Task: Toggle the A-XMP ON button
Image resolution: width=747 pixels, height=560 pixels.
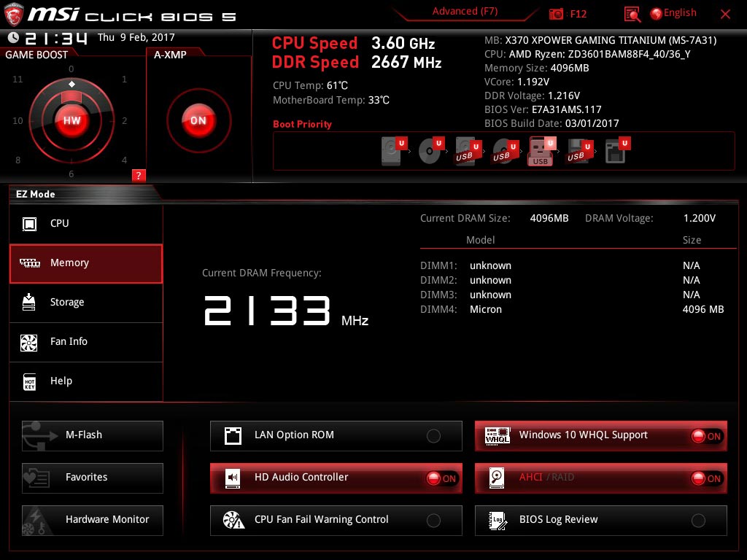Action: pos(198,121)
